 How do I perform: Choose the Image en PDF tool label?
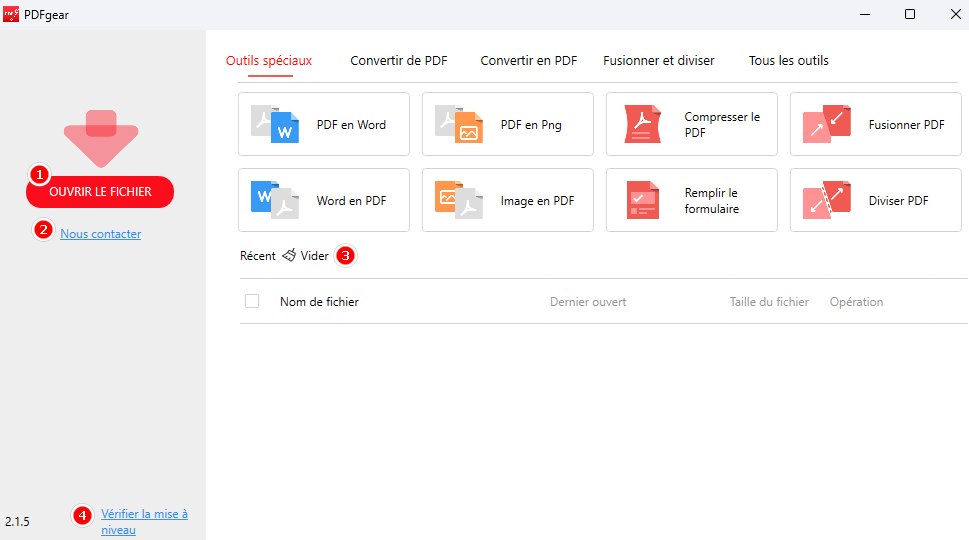coord(537,201)
